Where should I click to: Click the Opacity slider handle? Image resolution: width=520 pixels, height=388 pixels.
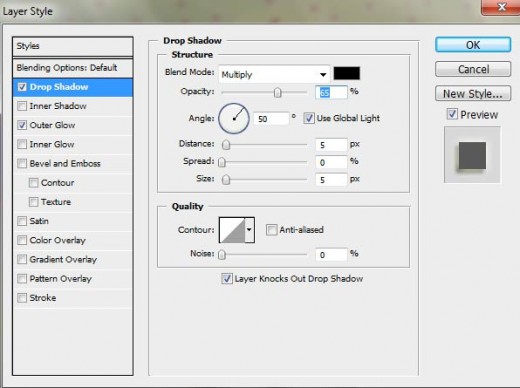277,92
